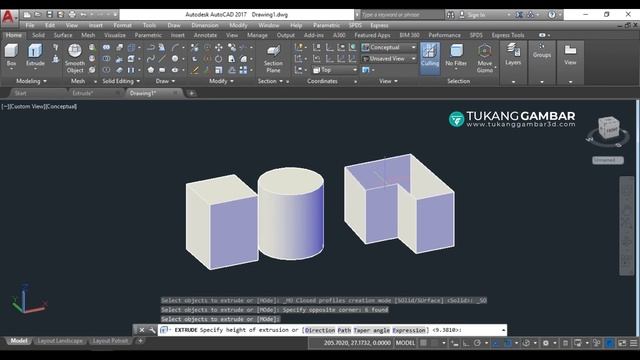Choose the Taper angle command option

(371, 330)
